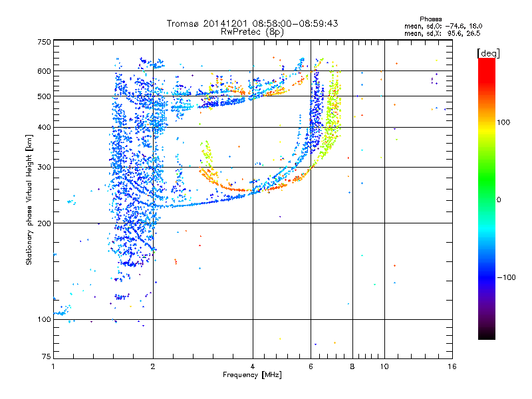Click the colorbar '0' tick label
This screenshot has height=399, width=532.
[x=498, y=200]
